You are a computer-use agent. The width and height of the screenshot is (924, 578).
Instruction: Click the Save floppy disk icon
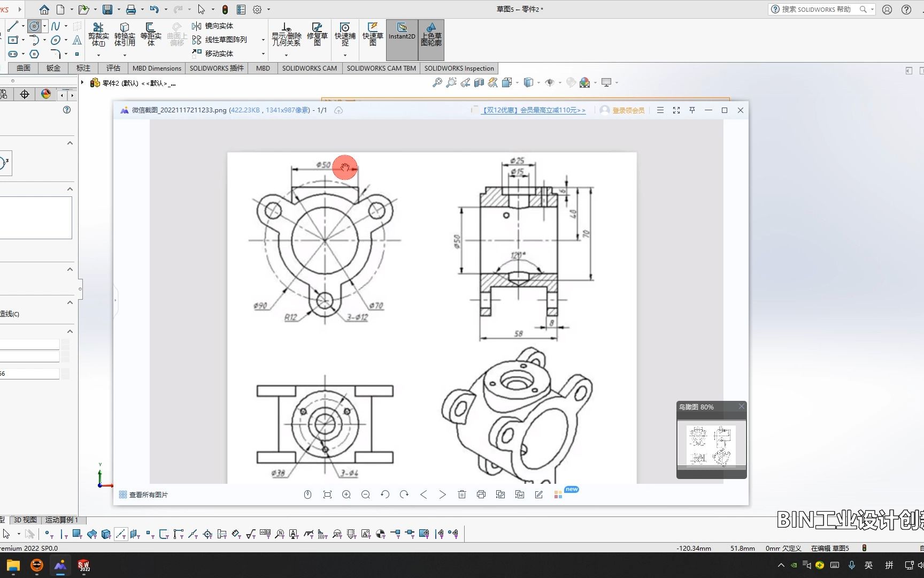tap(107, 10)
